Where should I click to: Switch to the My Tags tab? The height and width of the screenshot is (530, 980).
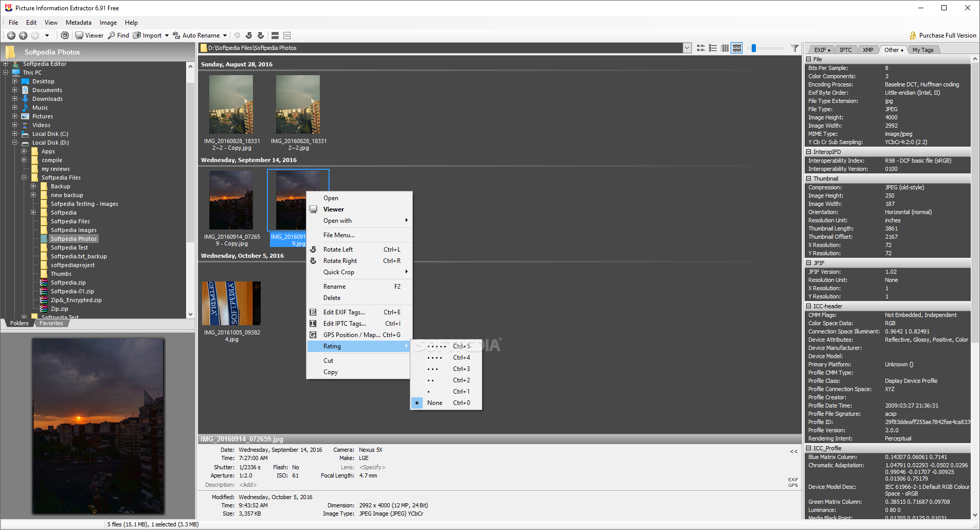point(923,50)
